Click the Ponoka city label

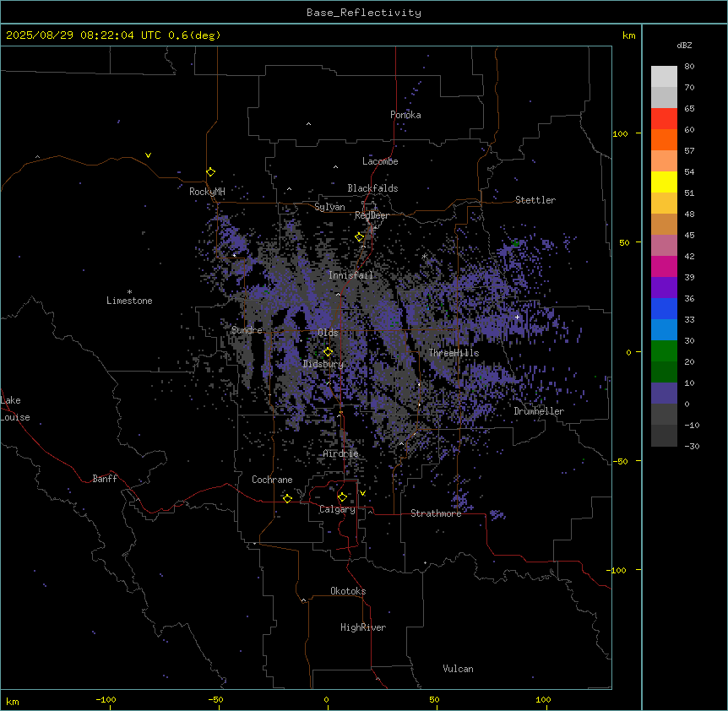pos(405,115)
